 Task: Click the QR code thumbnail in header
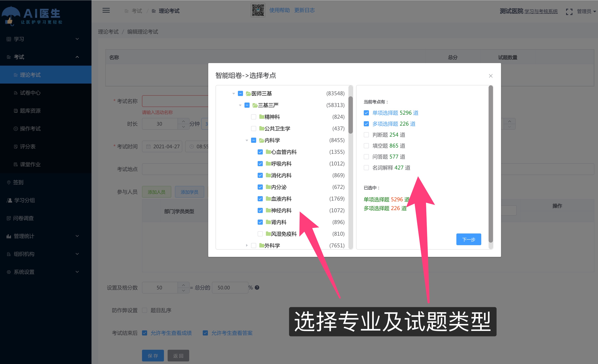(258, 10)
